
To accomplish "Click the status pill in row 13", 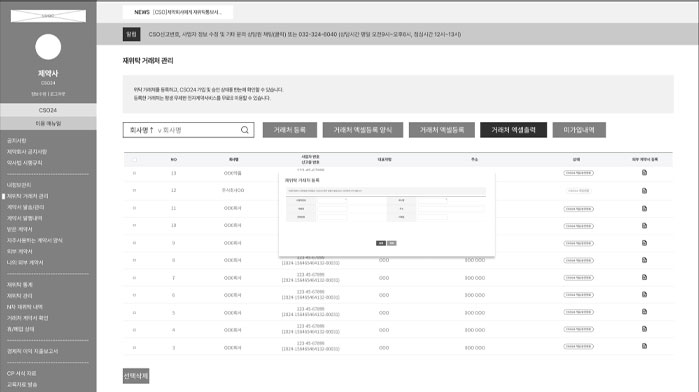I will [x=578, y=173].
